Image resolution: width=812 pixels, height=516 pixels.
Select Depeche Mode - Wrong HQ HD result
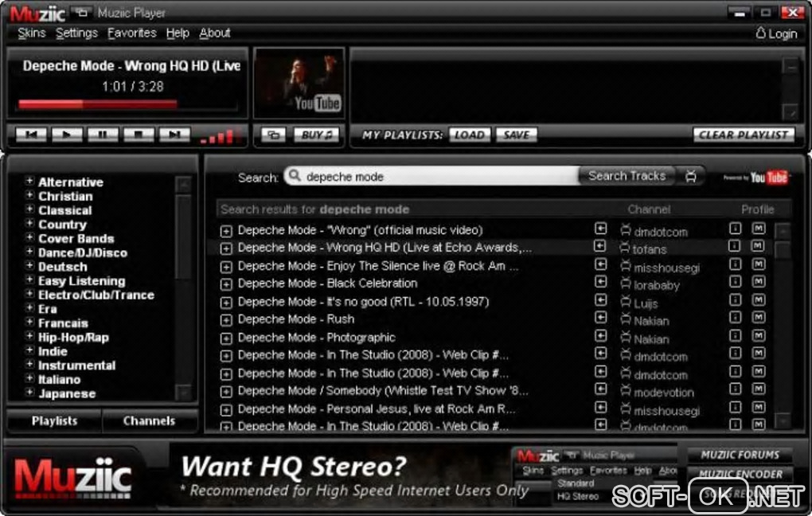pyautogui.click(x=385, y=248)
